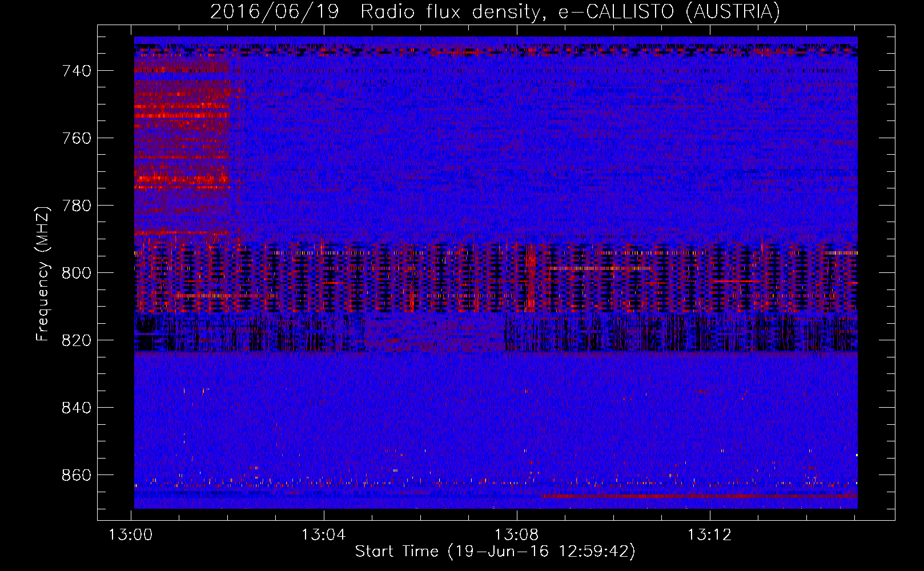Click the 800 frequency tick label
Image resolution: width=924 pixels, height=571 pixels.
coord(77,273)
